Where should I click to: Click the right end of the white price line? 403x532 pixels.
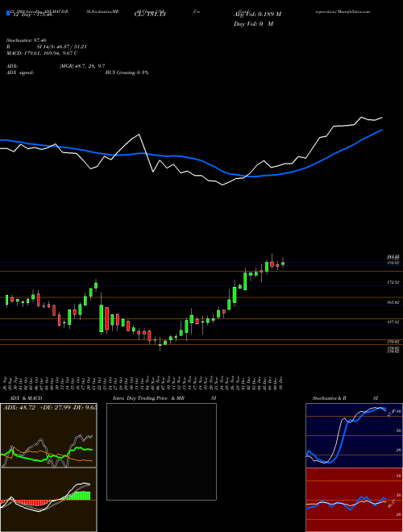[382, 118]
